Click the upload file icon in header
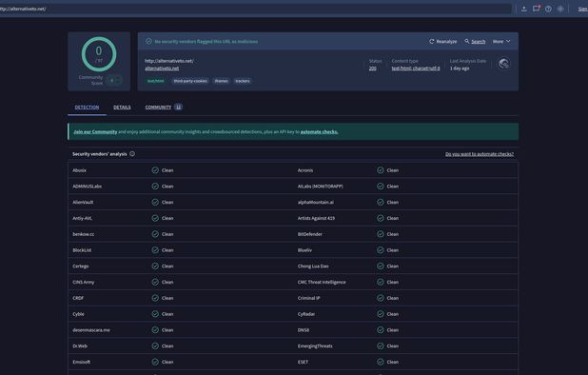 point(524,9)
